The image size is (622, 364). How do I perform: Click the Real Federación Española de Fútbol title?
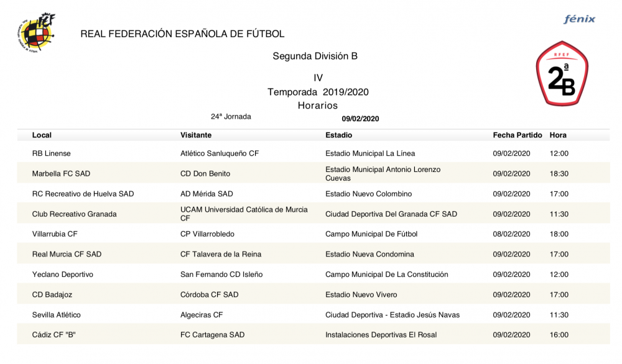[182, 34]
